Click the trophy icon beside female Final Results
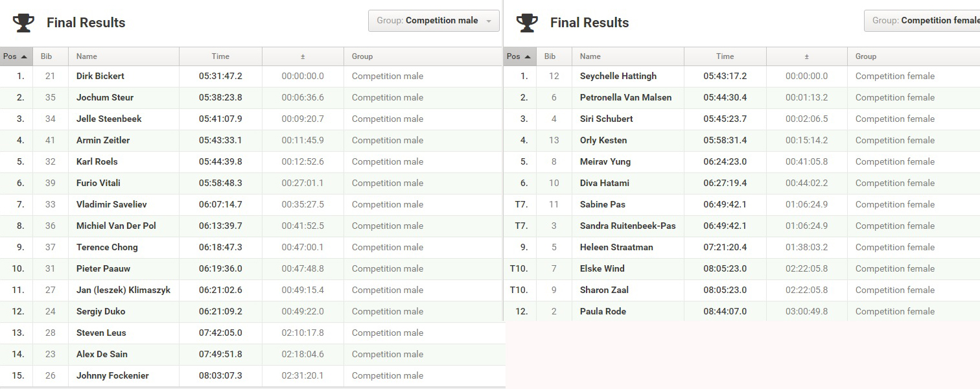Image resolution: width=980 pixels, height=389 pixels. point(527,23)
